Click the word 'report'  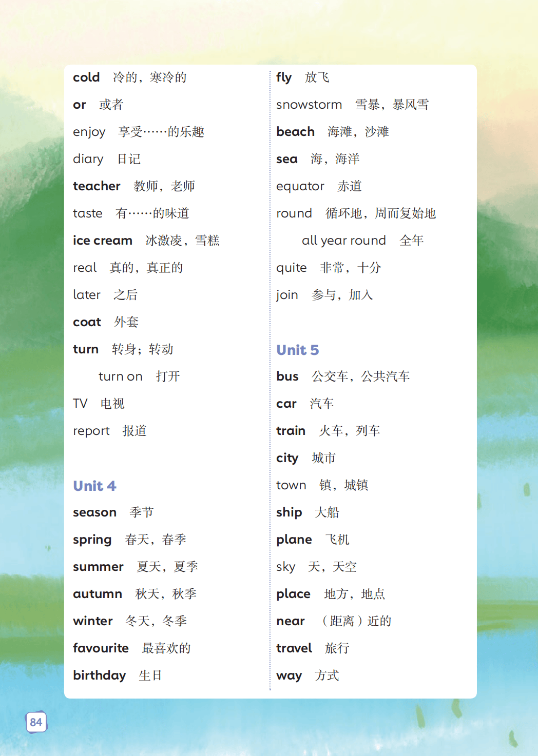coord(91,431)
